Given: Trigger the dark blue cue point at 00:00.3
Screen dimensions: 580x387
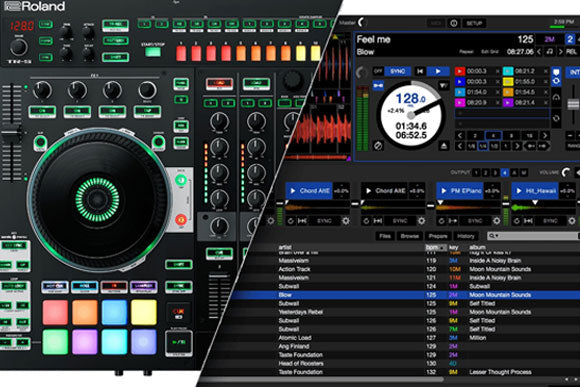Looking at the screenshot, I should point(460,81).
